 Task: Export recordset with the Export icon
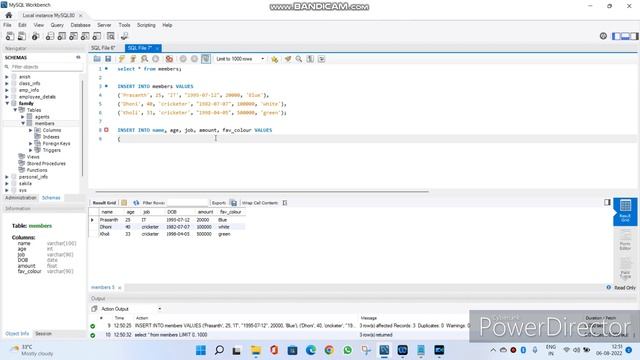tap(233, 202)
